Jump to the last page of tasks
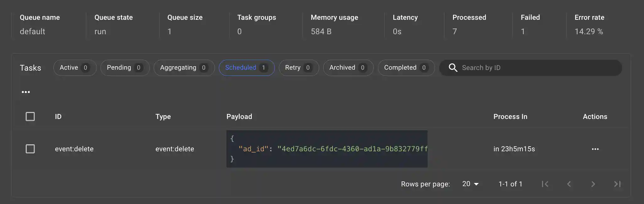The height and width of the screenshot is (204, 644). 617,184
